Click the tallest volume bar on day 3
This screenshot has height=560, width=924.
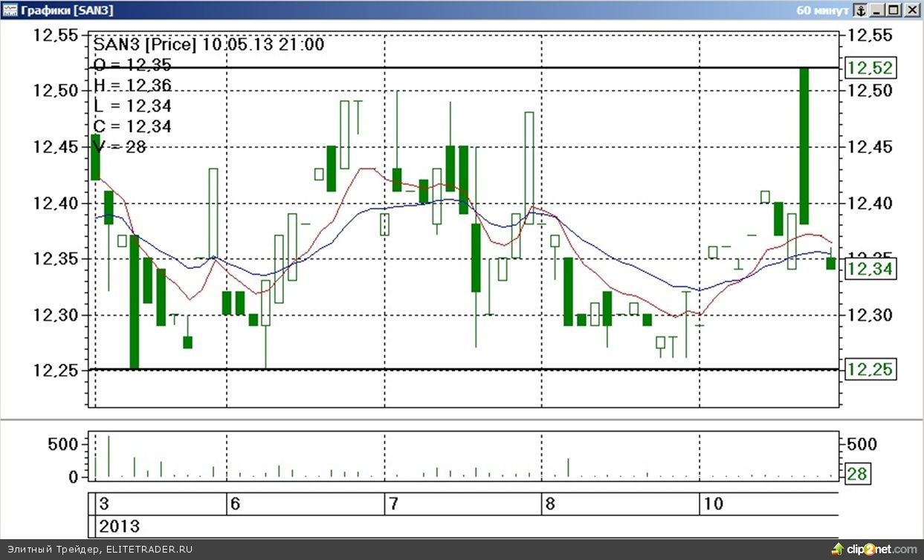109,456
